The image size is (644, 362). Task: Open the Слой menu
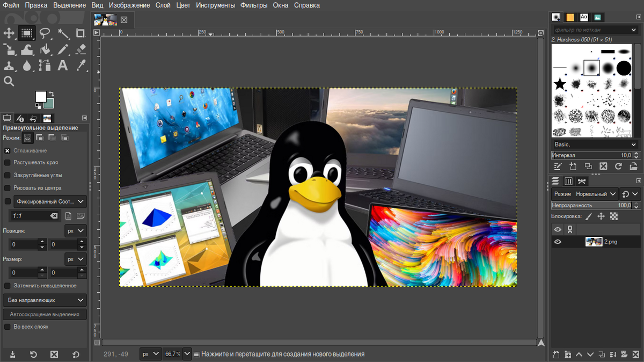(163, 5)
